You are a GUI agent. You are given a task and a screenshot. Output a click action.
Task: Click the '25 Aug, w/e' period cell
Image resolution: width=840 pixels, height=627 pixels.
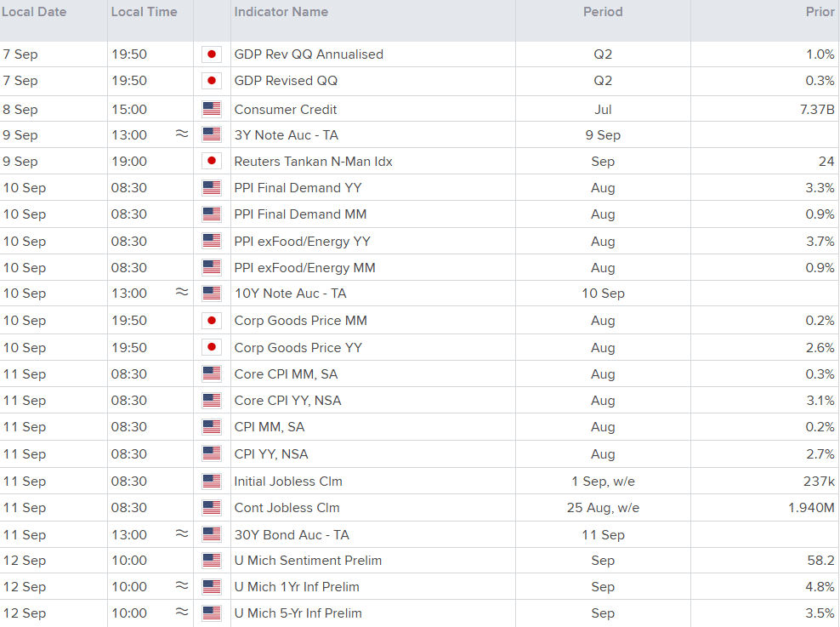603,508
